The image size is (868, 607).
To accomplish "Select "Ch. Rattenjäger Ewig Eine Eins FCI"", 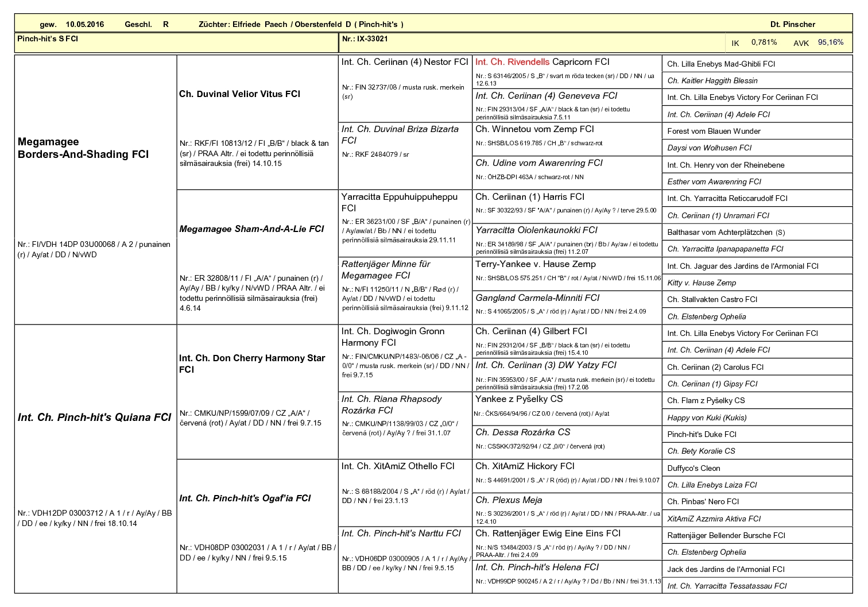I will click(x=548, y=533).
